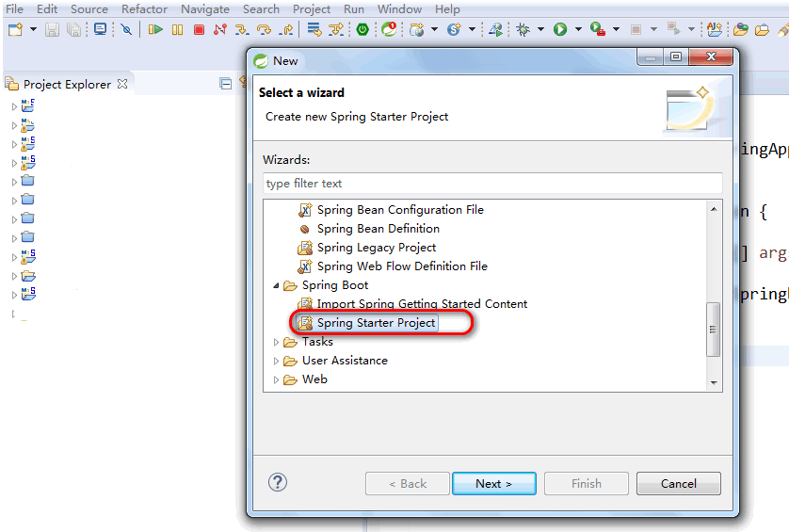Open the Run menu

354,9
